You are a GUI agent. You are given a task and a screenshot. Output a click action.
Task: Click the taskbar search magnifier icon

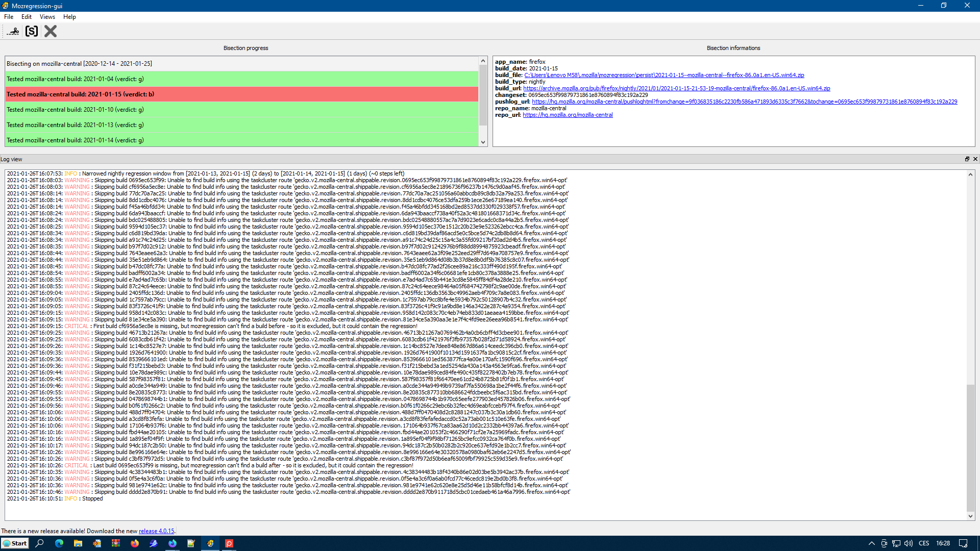click(x=40, y=543)
